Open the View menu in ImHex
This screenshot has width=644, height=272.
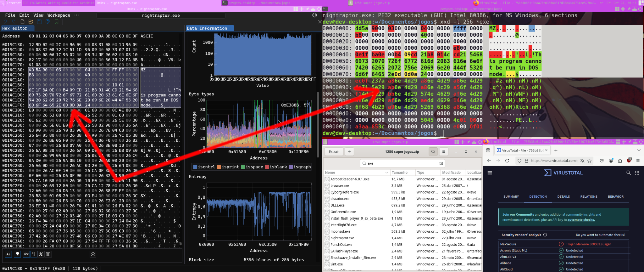point(38,15)
